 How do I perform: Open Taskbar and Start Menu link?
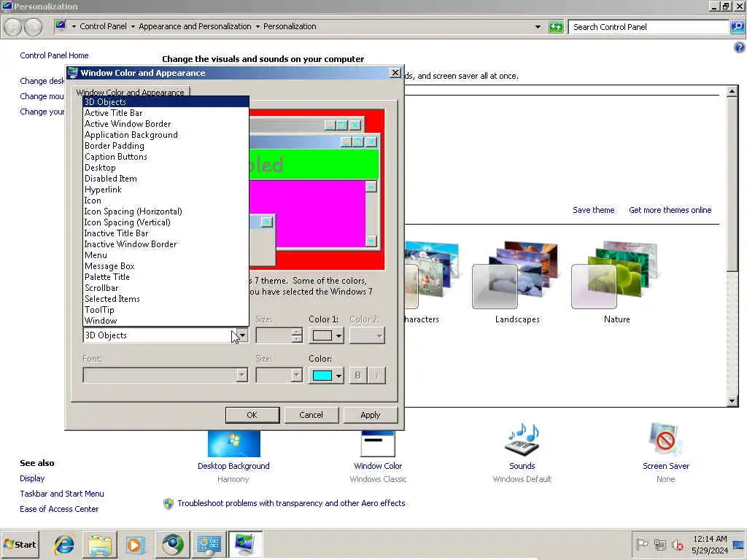point(61,494)
